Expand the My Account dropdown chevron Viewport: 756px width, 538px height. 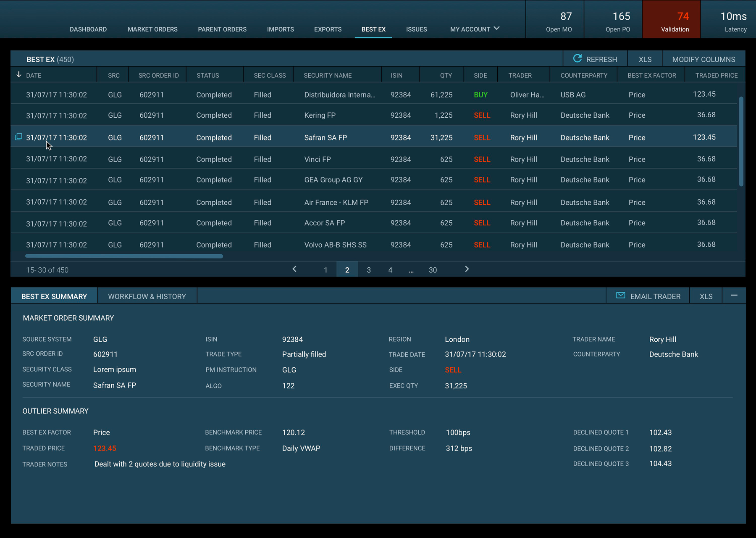[x=496, y=28]
